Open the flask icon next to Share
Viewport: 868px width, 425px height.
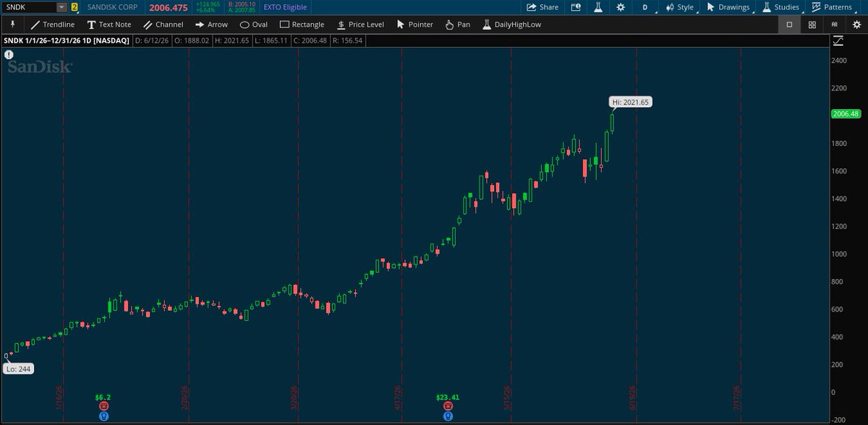tap(598, 7)
